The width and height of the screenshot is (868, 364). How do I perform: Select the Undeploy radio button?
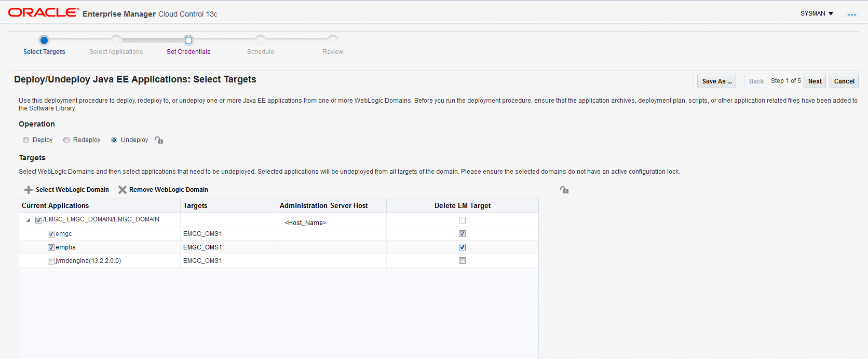pyautogui.click(x=114, y=140)
